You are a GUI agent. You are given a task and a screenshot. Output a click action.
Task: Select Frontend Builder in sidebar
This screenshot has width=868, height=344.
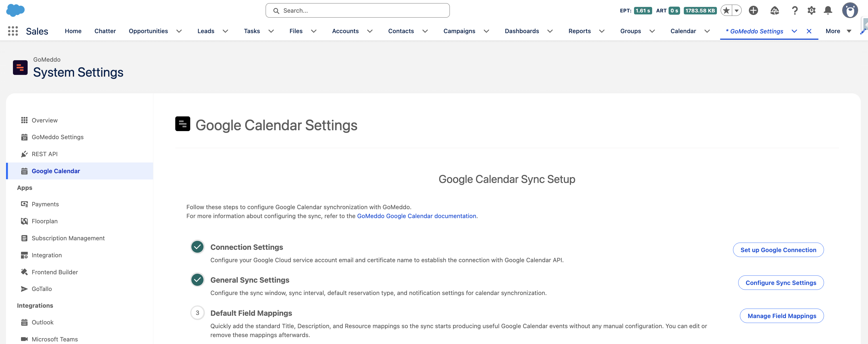click(79, 272)
